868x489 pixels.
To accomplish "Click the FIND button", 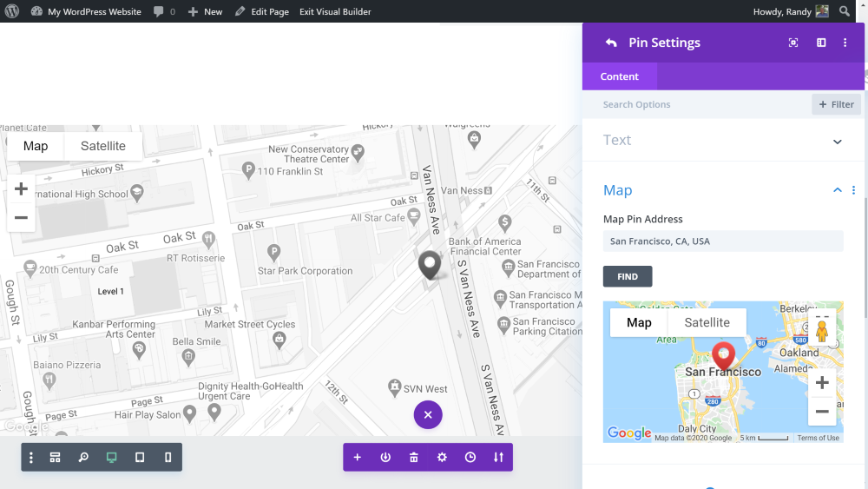I will tap(628, 276).
